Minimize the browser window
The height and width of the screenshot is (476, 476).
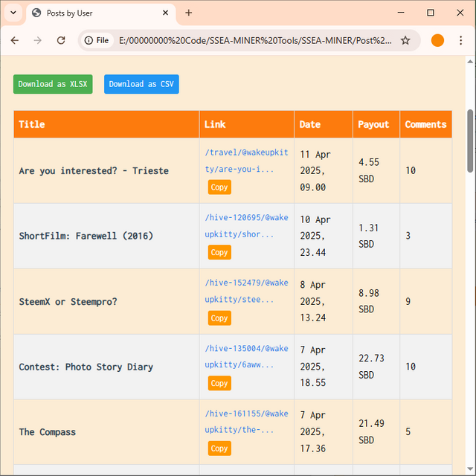pos(401,13)
